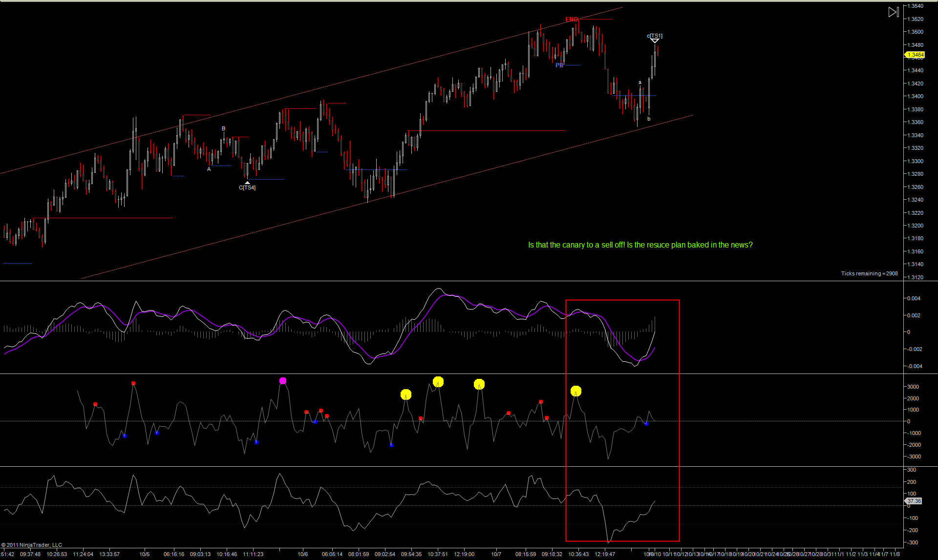This screenshot has height=560, width=938.
Task: Click the scroll-to-latest-bar arrow icon
Action: point(893,12)
